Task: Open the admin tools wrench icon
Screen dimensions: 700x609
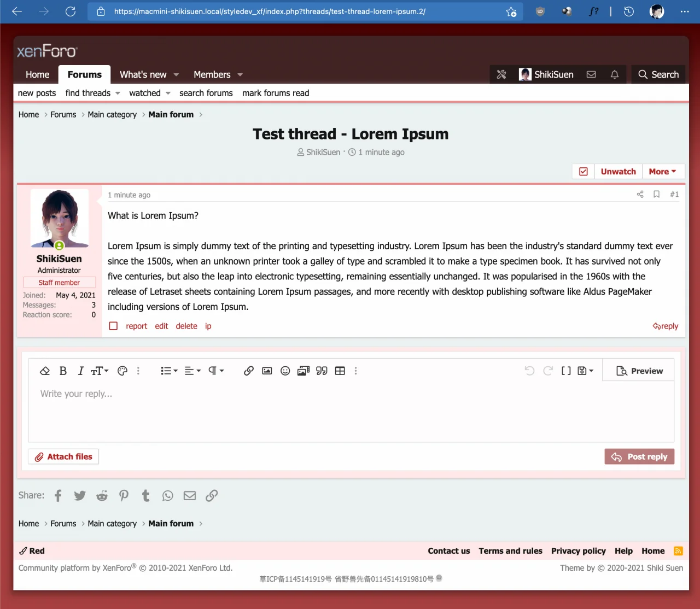Action: tap(501, 75)
